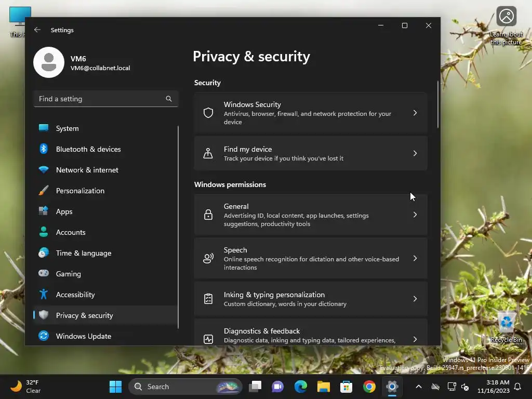Open the Windows Start menu

(x=115, y=387)
